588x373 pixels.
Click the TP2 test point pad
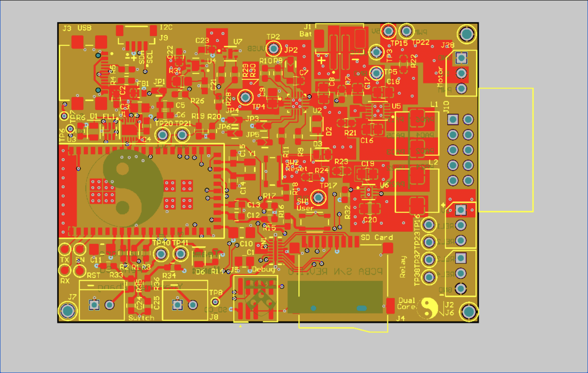point(273,49)
